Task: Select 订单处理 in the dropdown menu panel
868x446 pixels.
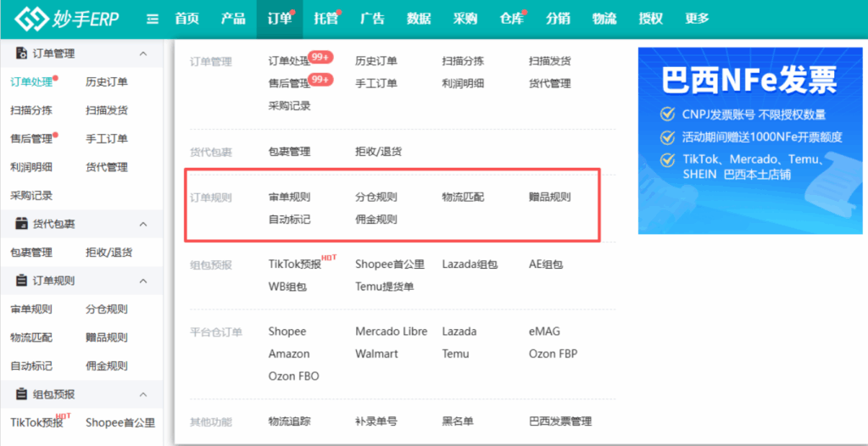Action: click(x=289, y=62)
